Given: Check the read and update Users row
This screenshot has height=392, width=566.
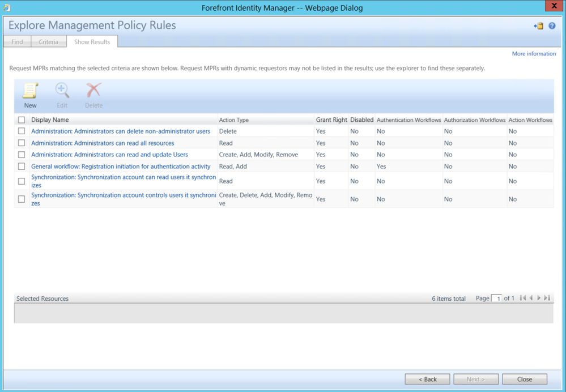Looking at the screenshot, I should (22, 155).
